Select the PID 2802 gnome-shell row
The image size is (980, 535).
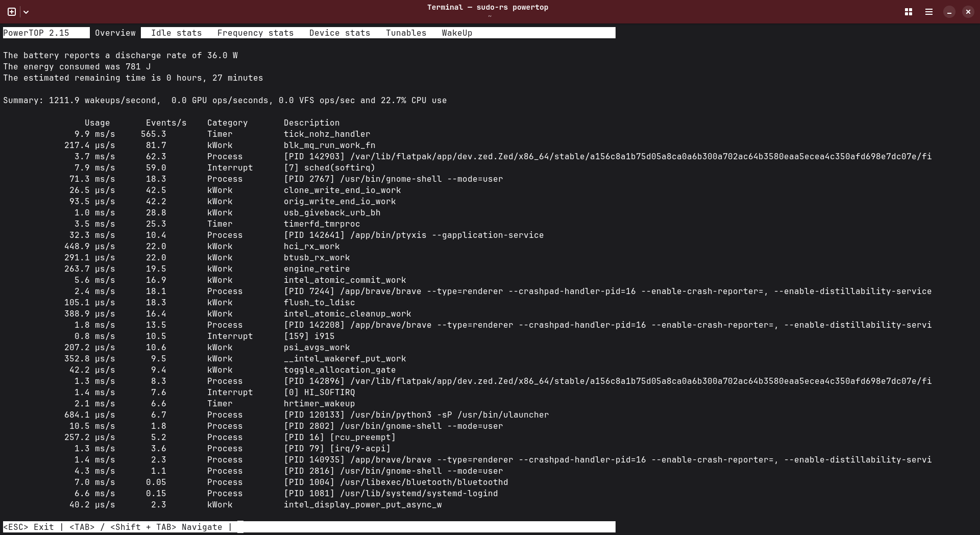point(286,426)
